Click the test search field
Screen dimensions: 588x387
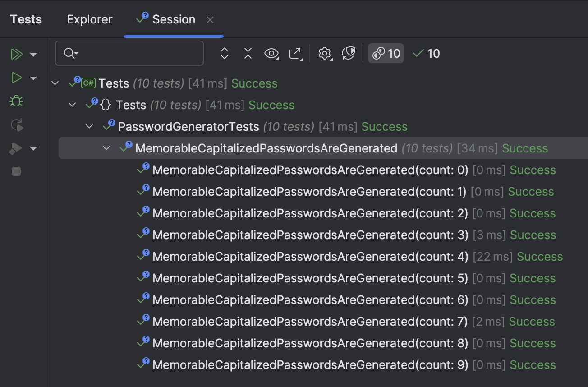coord(129,53)
